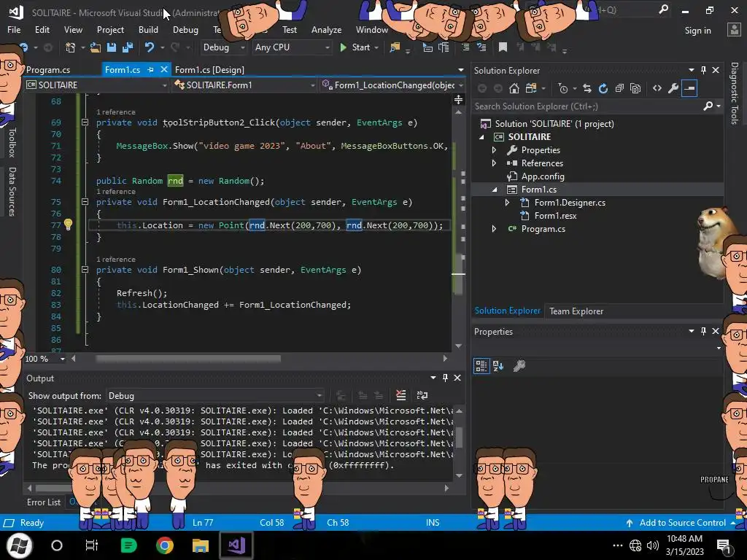747x560 pixels.
Task: Collapse the toolStripButton2_Click method
Action: coord(85,122)
